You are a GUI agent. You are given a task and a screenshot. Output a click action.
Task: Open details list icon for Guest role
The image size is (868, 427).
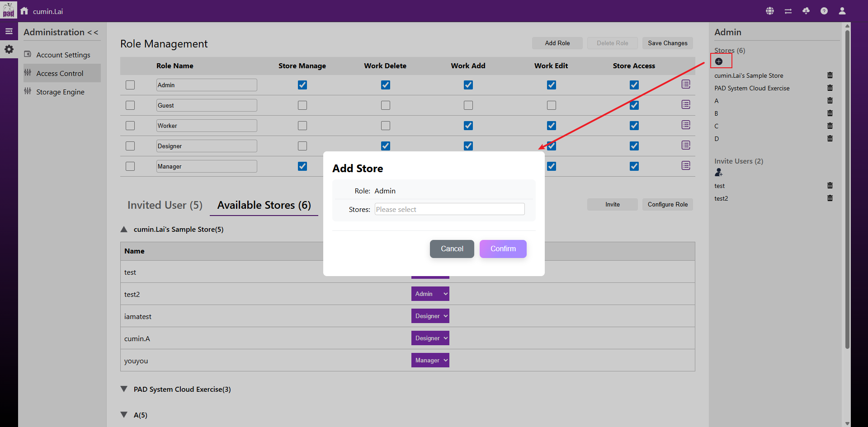pos(686,105)
